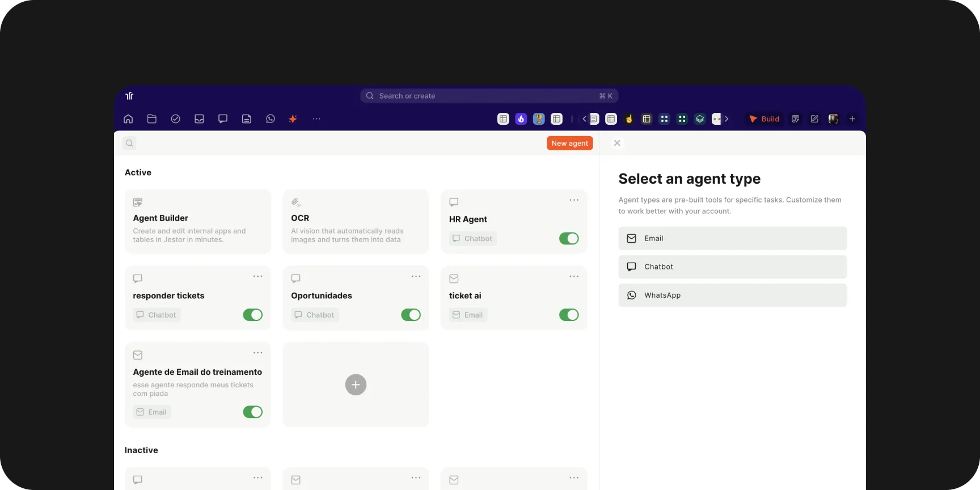Open the three-dot menu on Oportunidades card
This screenshot has width=980, height=490.
(x=416, y=276)
